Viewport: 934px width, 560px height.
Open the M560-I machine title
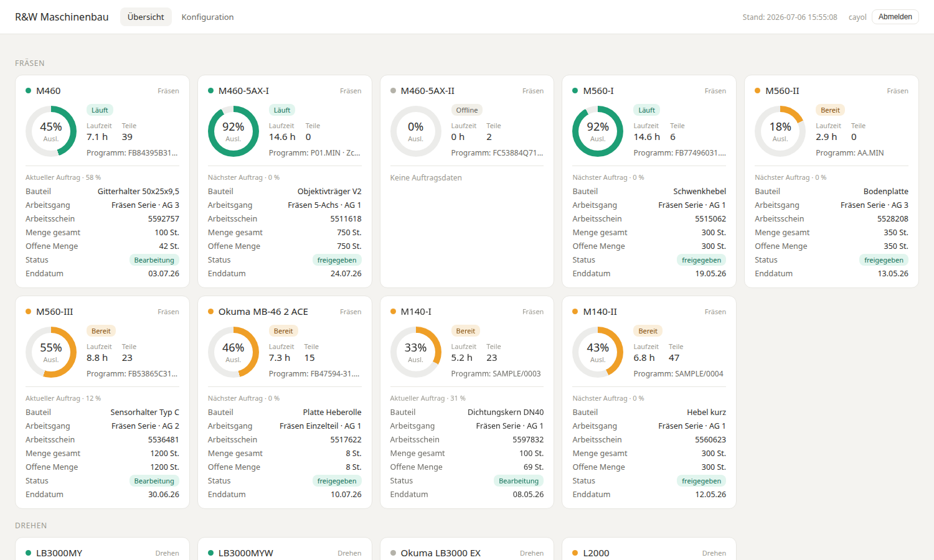(598, 91)
